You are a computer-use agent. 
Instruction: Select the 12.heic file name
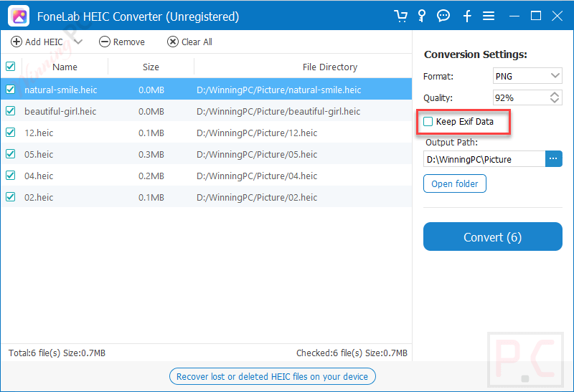point(39,133)
